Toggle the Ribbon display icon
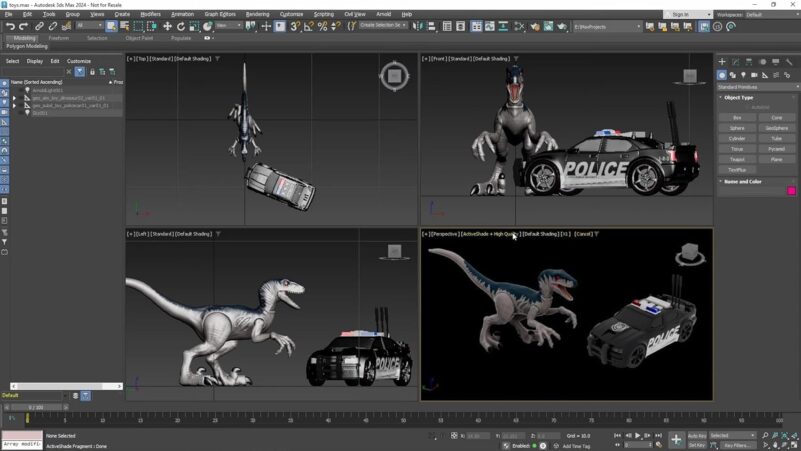 476,26
